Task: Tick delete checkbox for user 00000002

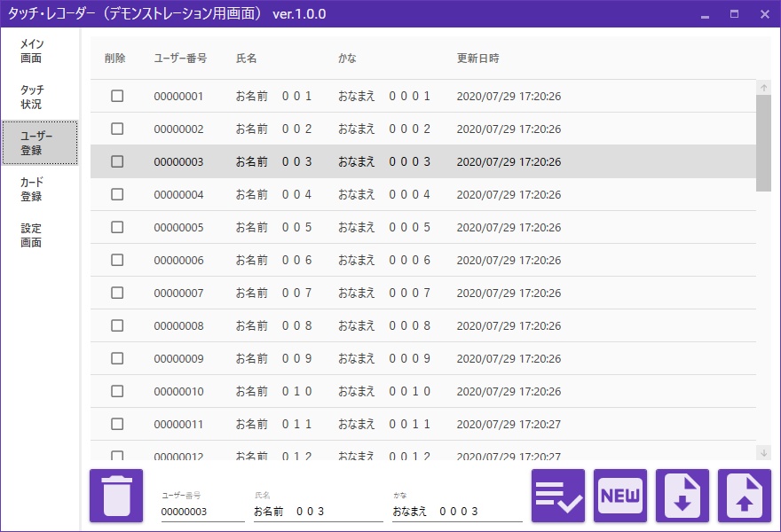Action: [x=117, y=129]
